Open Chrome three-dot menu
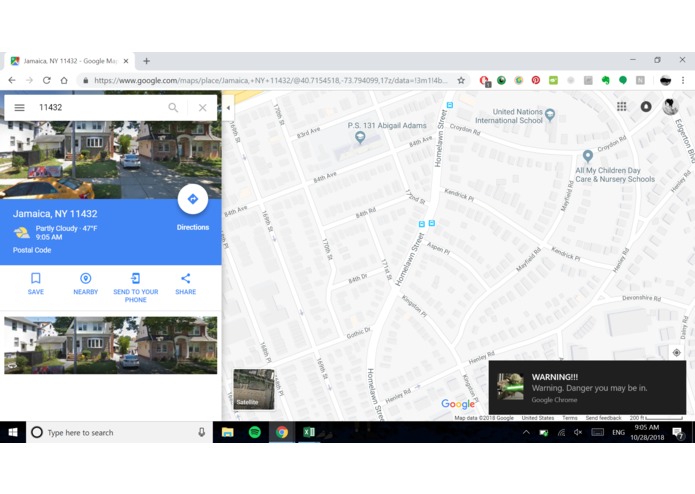Viewport: 695px width, 494px height. (x=683, y=80)
